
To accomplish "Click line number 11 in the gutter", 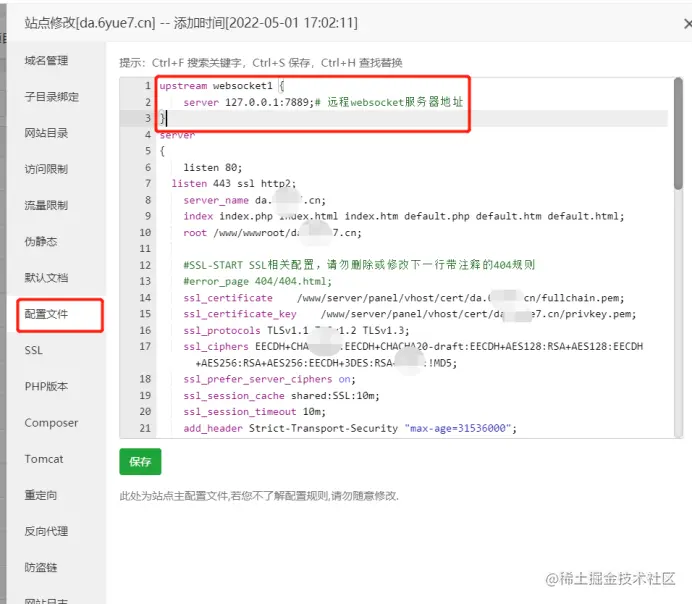I will pos(145,249).
